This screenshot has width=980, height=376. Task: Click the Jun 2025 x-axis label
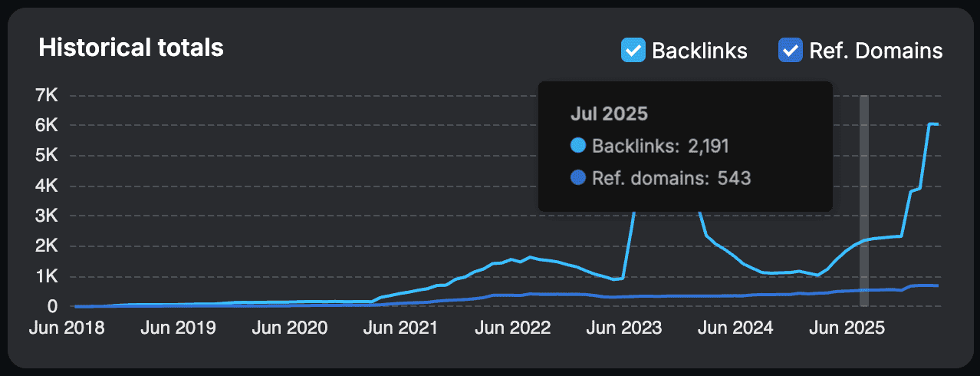(x=847, y=328)
